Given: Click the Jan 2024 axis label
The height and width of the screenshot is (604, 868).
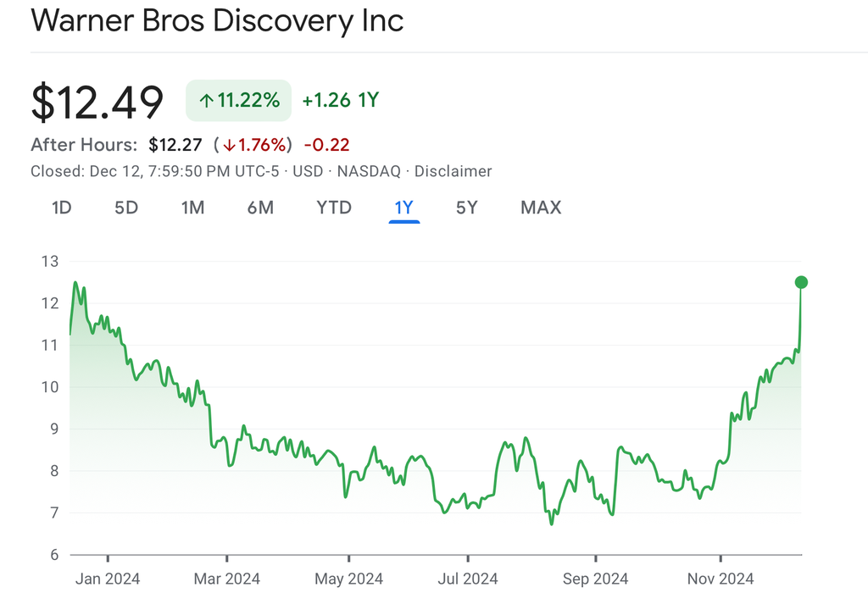Looking at the screenshot, I should pyautogui.click(x=108, y=579).
